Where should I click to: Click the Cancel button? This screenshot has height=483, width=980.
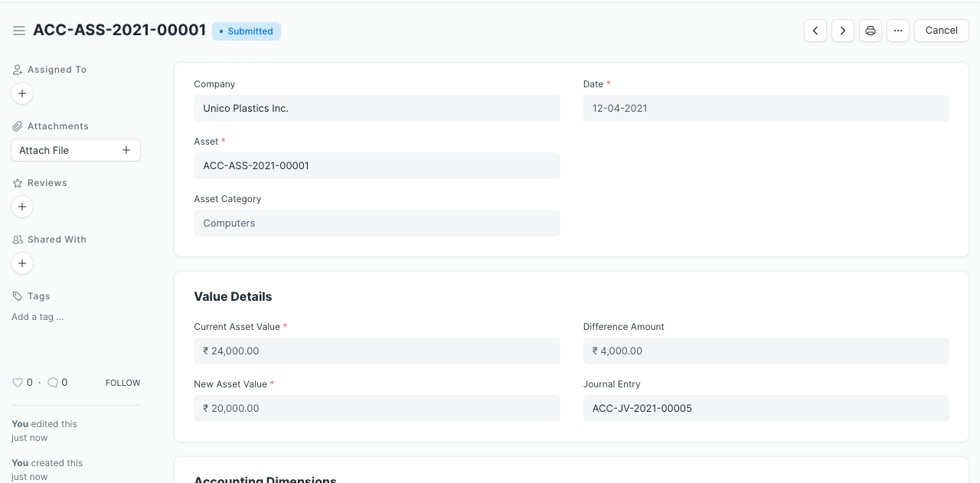(x=941, y=31)
